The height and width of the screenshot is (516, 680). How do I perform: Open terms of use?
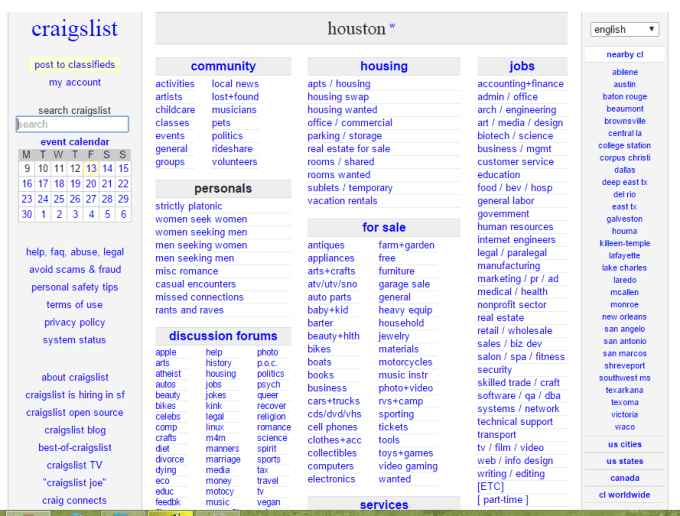click(x=75, y=305)
